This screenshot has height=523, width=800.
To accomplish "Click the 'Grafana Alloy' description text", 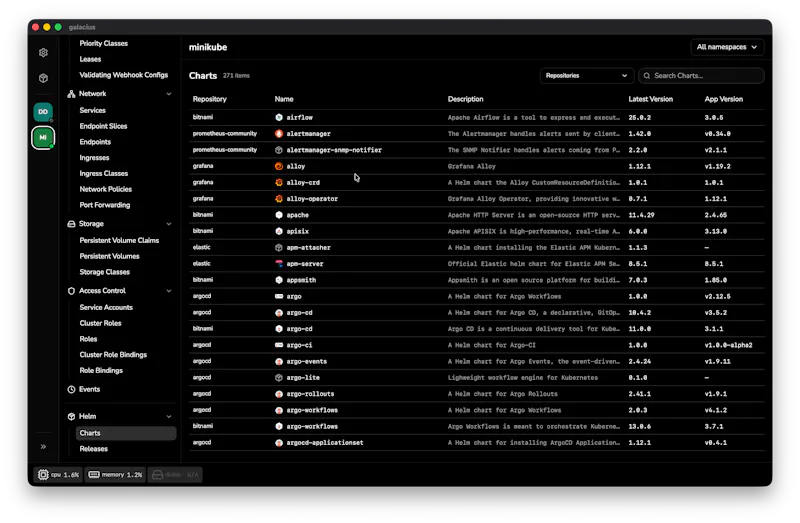I will click(x=471, y=166).
